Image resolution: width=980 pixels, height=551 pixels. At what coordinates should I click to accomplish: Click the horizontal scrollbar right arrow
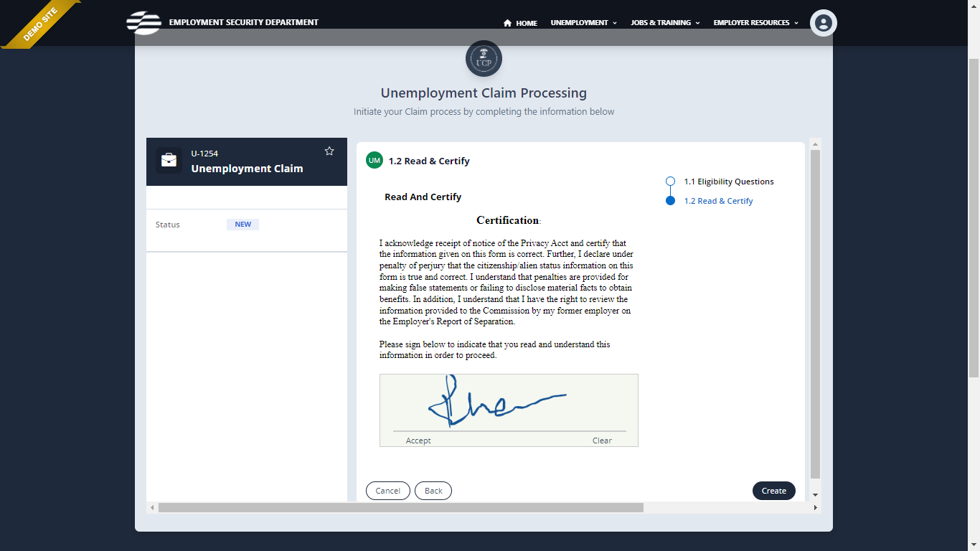(x=815, y=508)
